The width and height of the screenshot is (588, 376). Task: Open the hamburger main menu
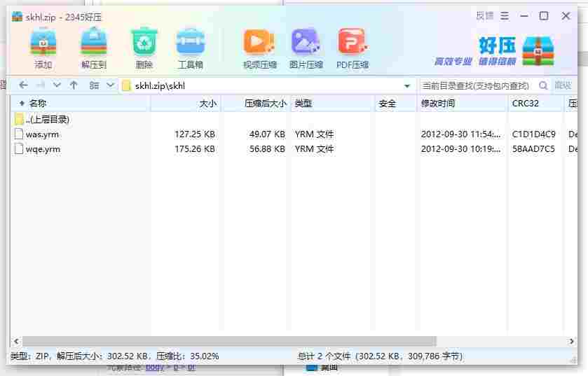coord(505,15)
